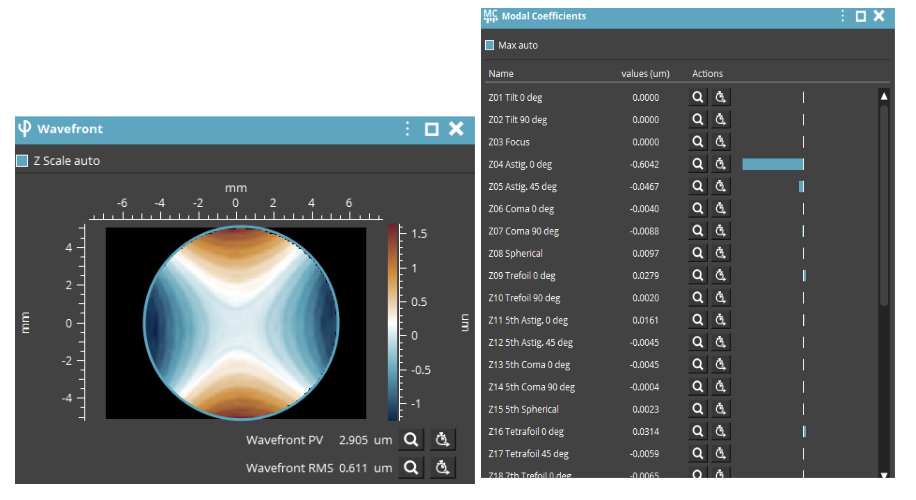Click center of the wavefront map
Screen dimensions: 916x500
coord(236,323)
